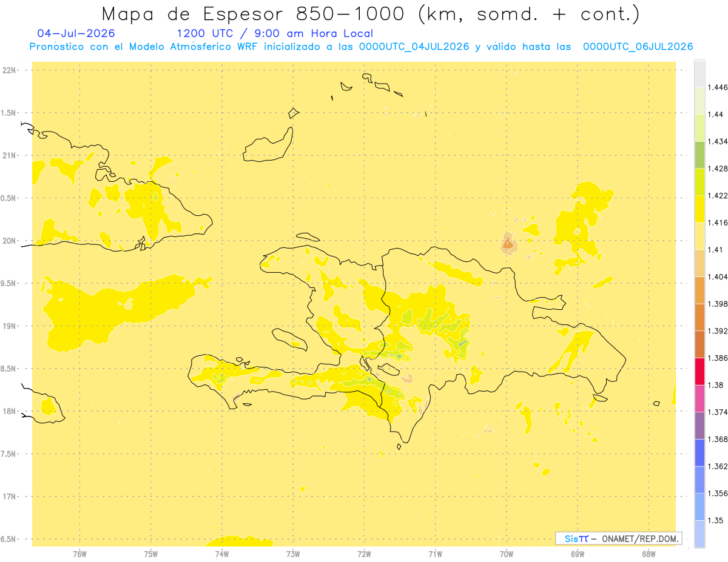728x562 pixels.
Task: Click longitude label 74W
Action: click(x=222, y=554)
